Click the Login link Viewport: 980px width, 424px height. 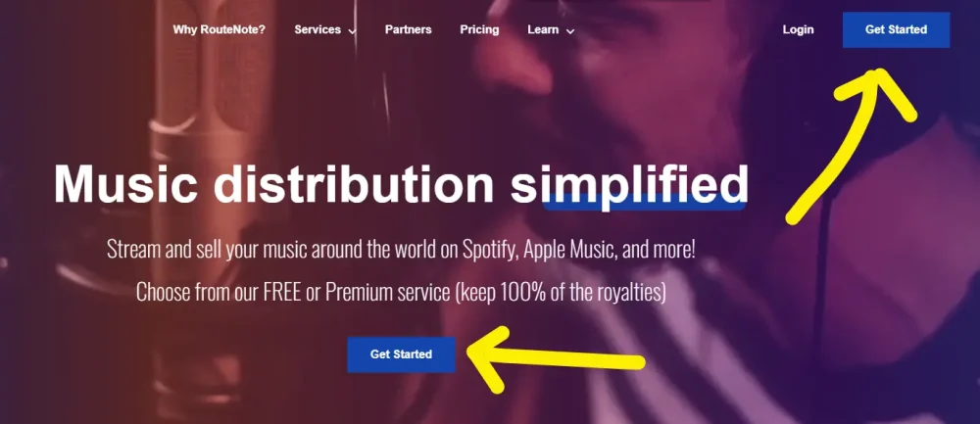(x=798, y=29)
